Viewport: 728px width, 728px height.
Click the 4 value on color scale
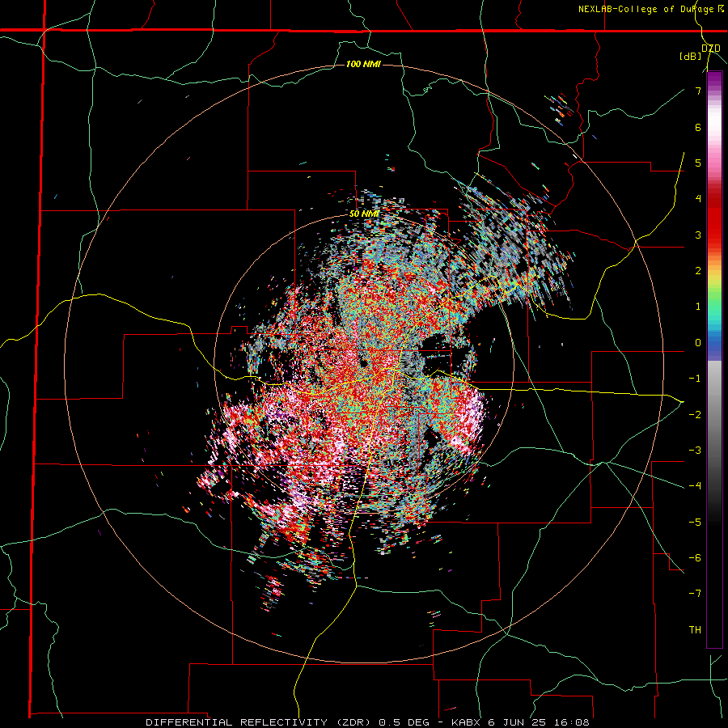[698, 199]
